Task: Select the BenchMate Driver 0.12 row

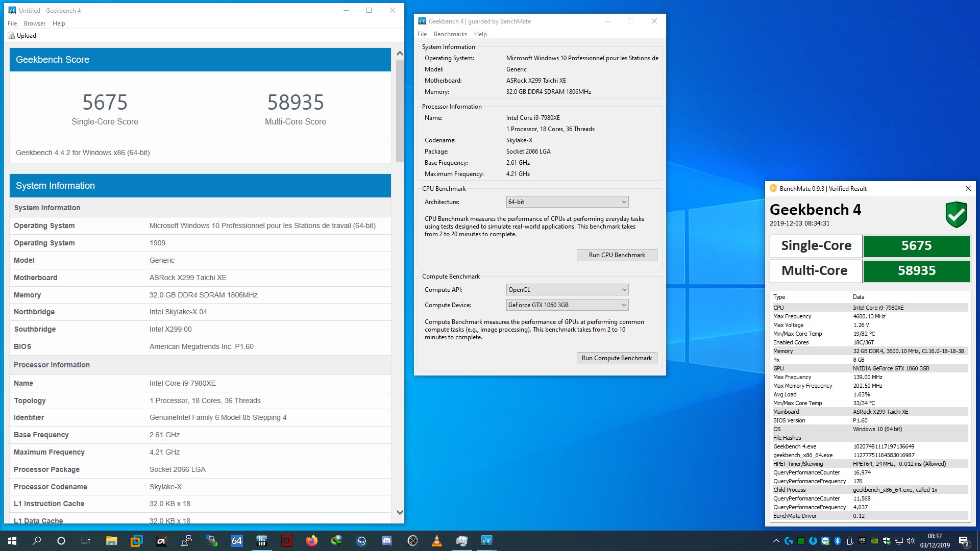Action: [x=870, y=516]
